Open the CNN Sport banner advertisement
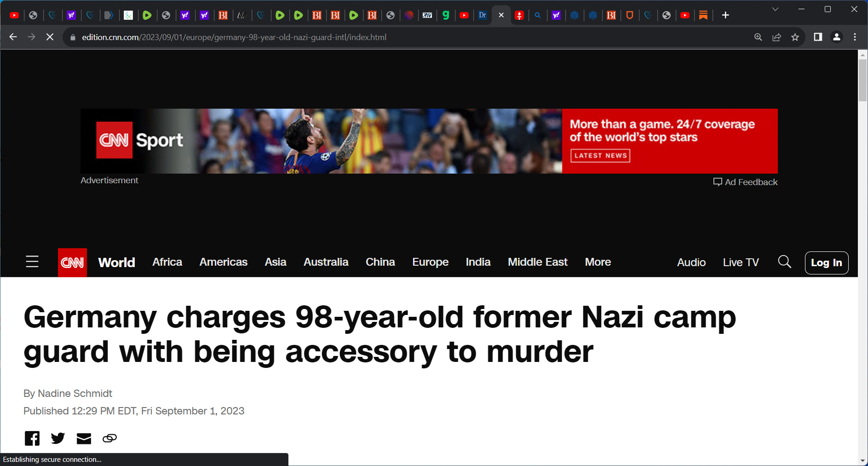Viewport: 868px width, 466px height. point(429,141)
